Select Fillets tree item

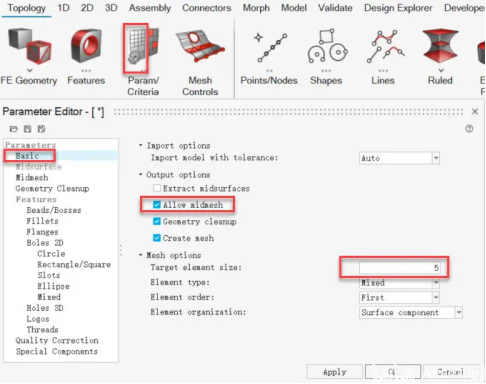pos(42,221)
